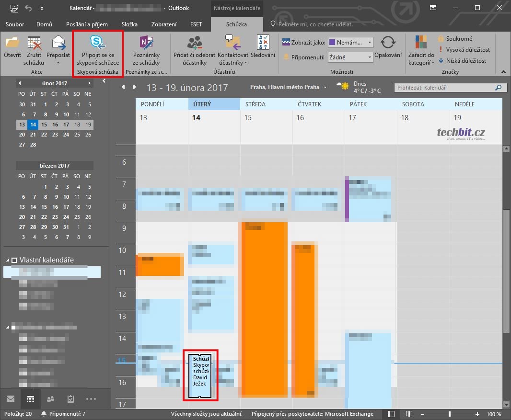
Task: Go to next week with forward arrow
Action: click(x=135, y=87)
